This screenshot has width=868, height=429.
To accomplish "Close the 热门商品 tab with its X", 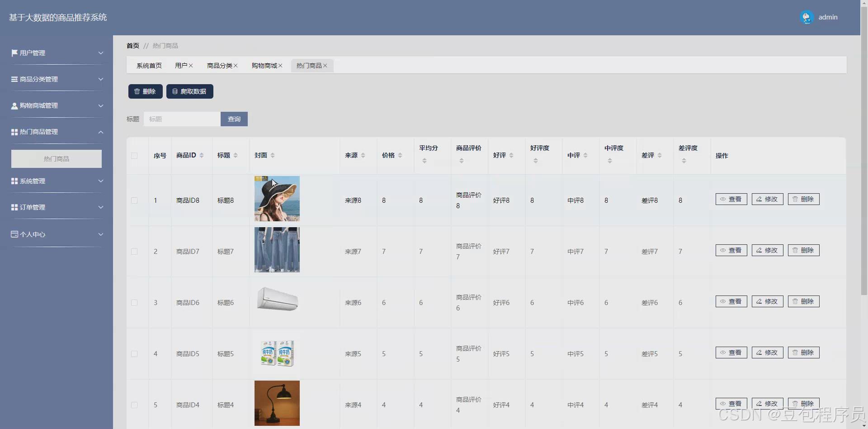I will (325, 66).
